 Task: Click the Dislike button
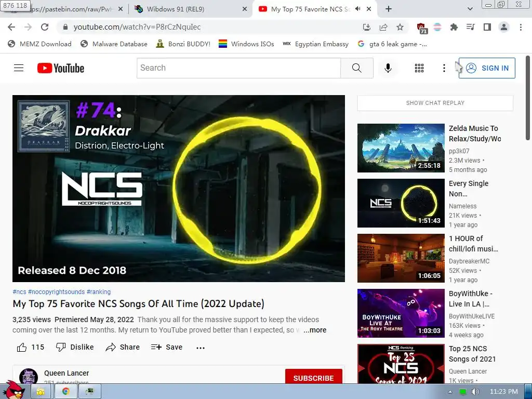click(x=75, y=348)
